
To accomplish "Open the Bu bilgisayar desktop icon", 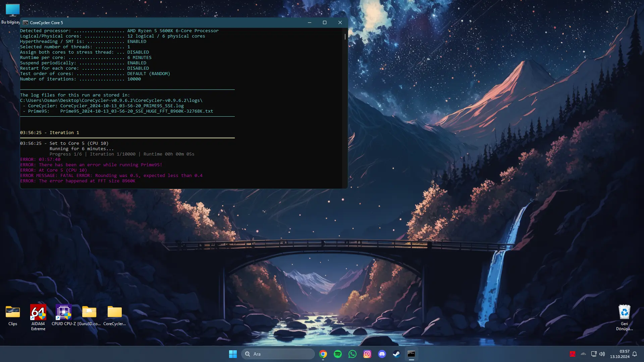I will click(12, 13).
